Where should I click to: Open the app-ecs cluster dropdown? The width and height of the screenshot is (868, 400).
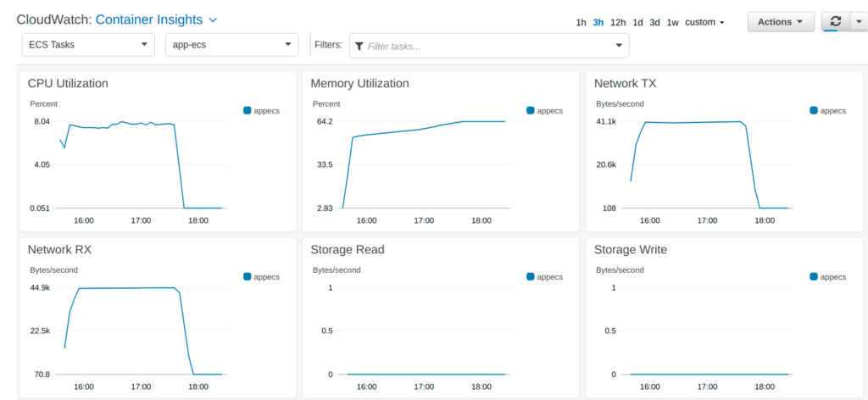click(x=231, y=45)
